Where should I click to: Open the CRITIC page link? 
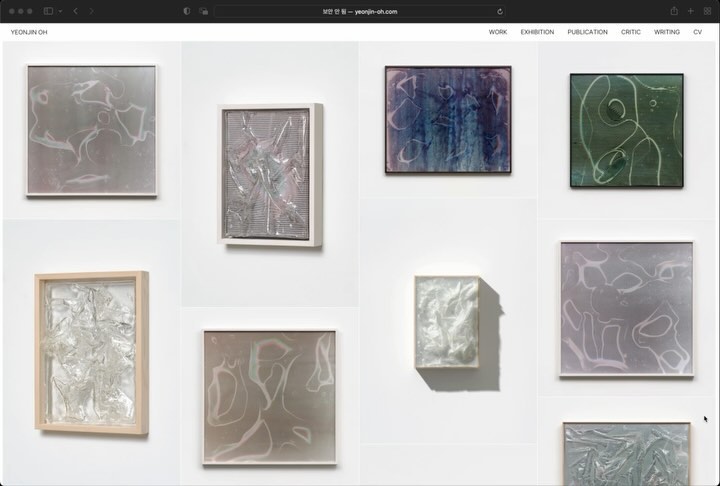tap(631, 32)
